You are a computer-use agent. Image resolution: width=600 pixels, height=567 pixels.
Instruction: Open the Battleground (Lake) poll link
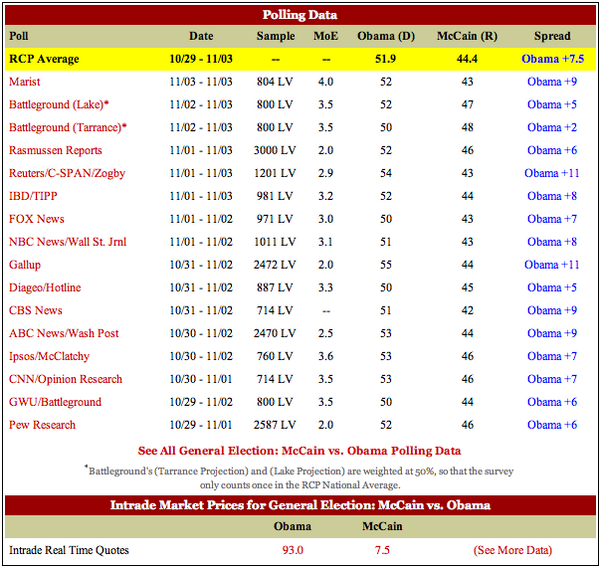(x=59, y=105)
